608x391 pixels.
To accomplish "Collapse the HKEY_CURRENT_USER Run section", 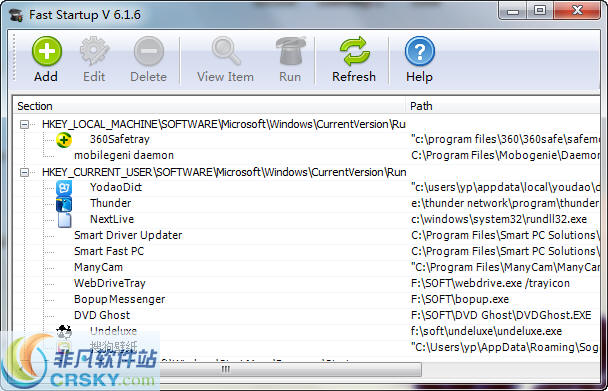I will 24,172.
